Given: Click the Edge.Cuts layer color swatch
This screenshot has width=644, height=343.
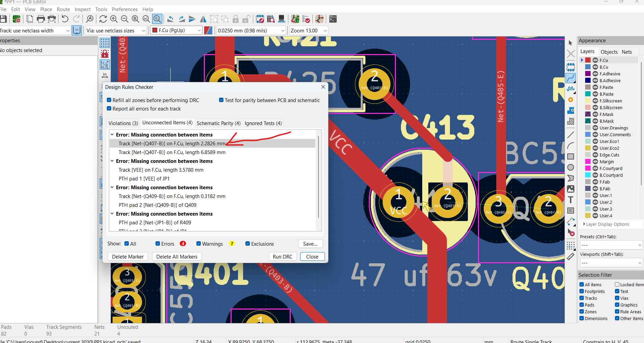Looking at the screenshot, I should click(x=588, y=155).
